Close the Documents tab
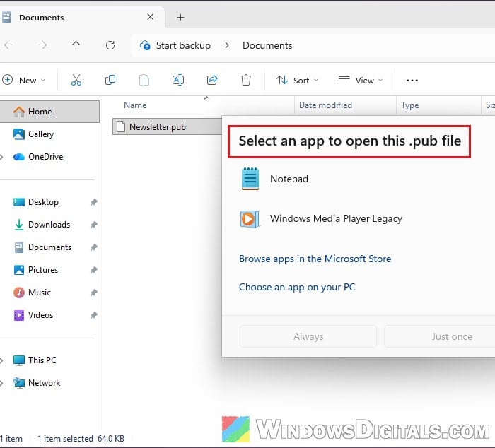Viewport: 495px width, 448px height. pos(150,17)
